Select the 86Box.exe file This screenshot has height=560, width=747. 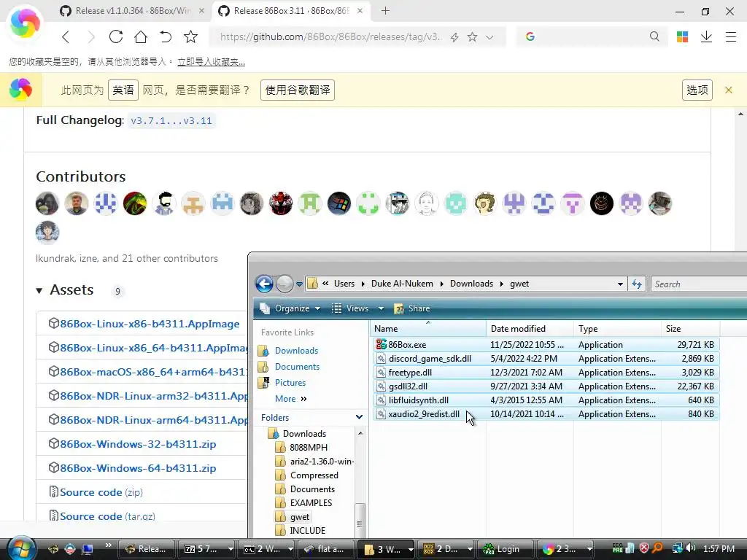546,345
